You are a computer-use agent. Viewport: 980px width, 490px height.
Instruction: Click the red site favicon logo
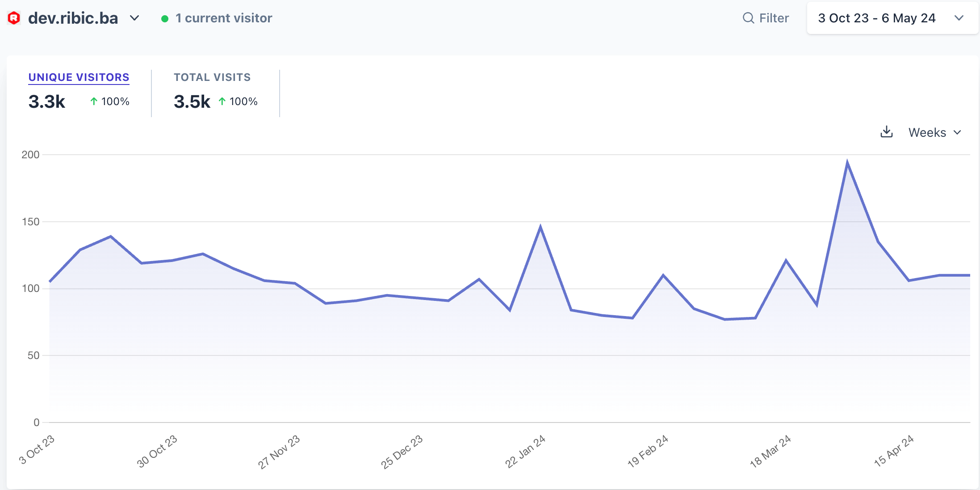[x=14, y=18]
